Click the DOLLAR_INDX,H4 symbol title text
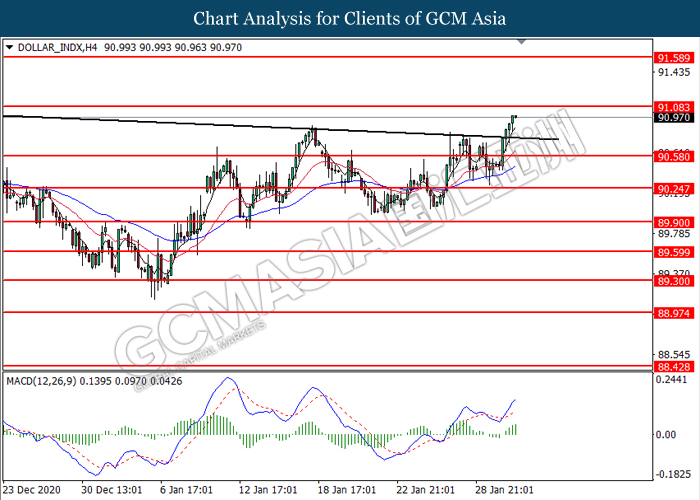The height and width of the screenshot is (500, 700). 51,47
